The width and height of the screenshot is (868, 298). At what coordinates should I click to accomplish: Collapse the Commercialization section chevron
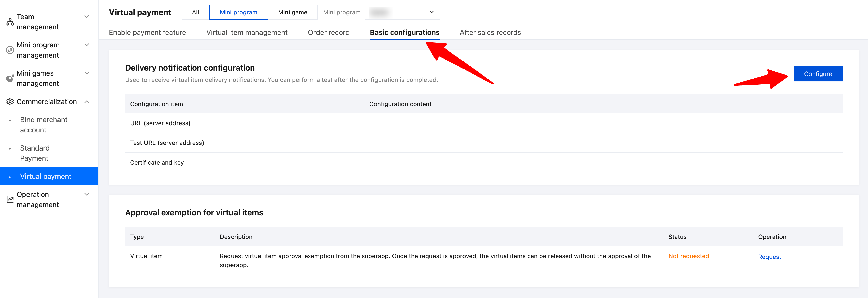click(x=86, y=102)
